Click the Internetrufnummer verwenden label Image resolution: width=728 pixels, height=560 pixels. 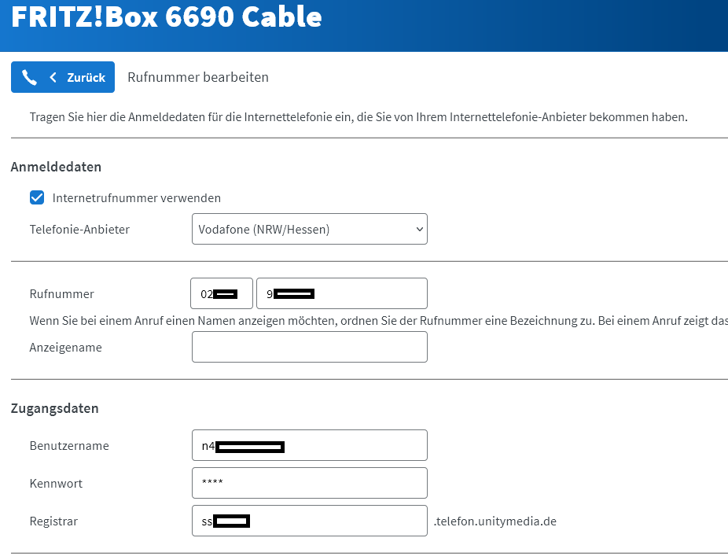(x=137, y=198)
